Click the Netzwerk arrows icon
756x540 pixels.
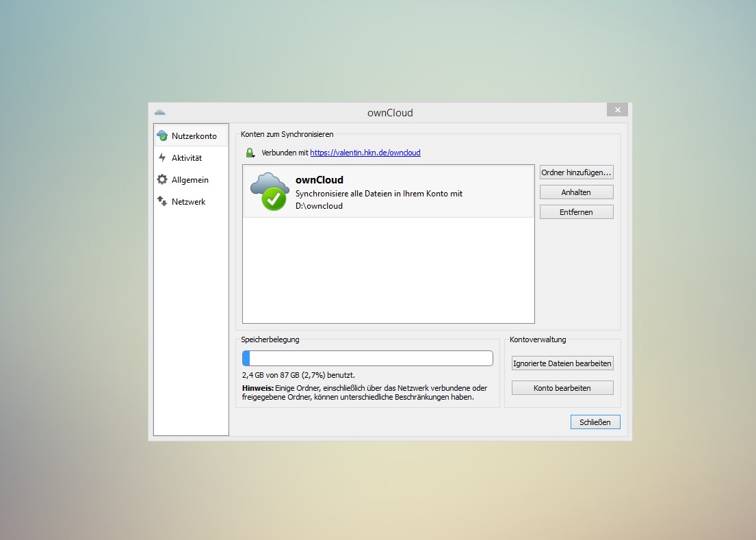(x=162, y=201)
